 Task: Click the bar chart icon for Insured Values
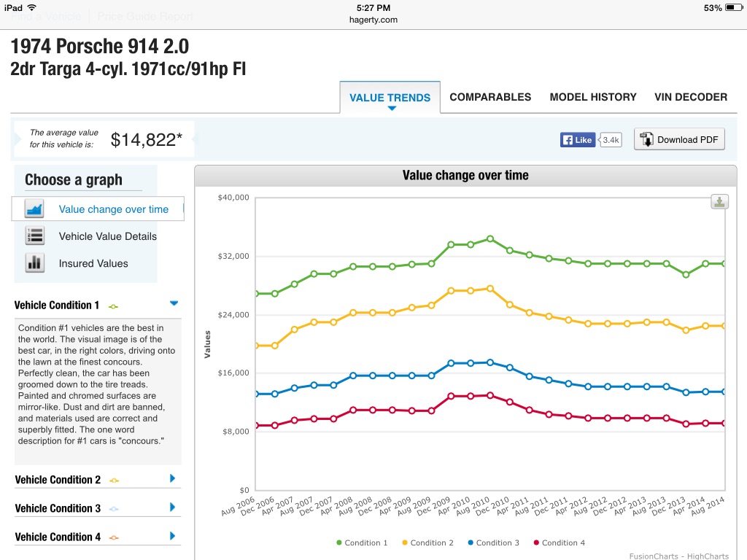[34, 263]
